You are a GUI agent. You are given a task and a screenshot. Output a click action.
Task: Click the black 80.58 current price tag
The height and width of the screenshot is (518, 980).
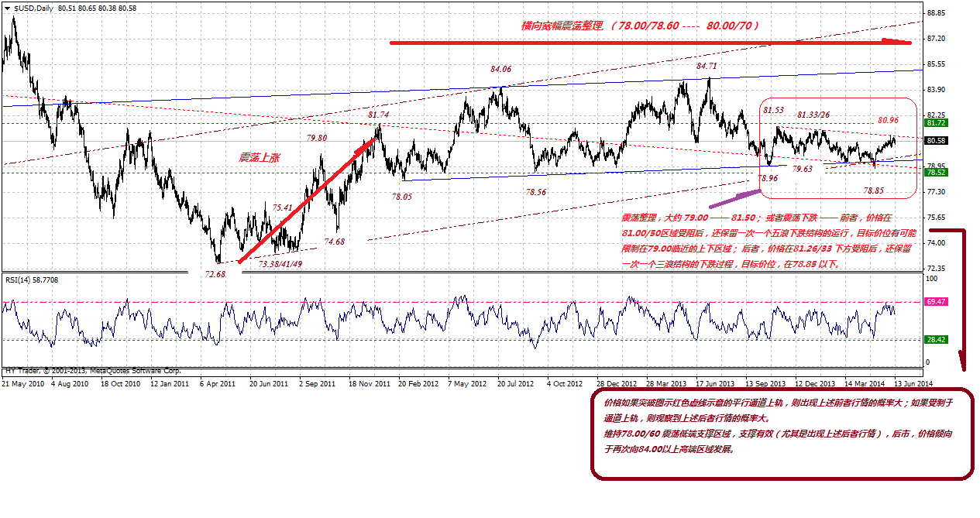tap(936, 141)
